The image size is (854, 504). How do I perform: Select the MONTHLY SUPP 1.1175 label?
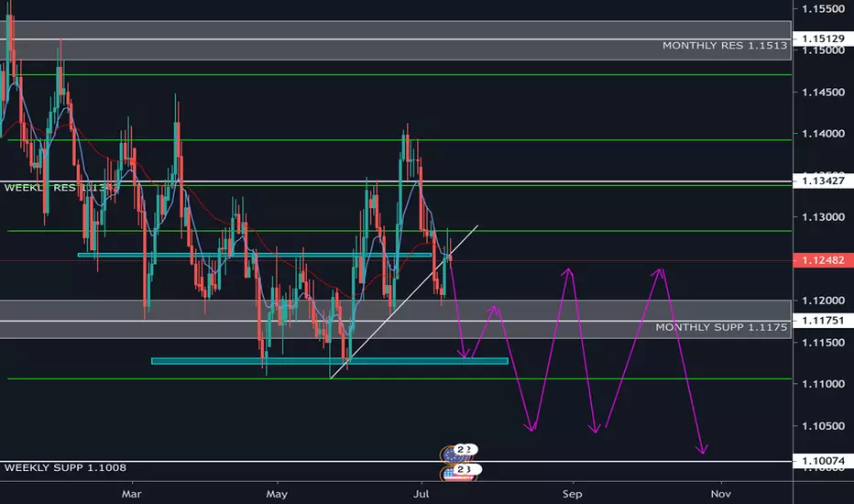721,327
